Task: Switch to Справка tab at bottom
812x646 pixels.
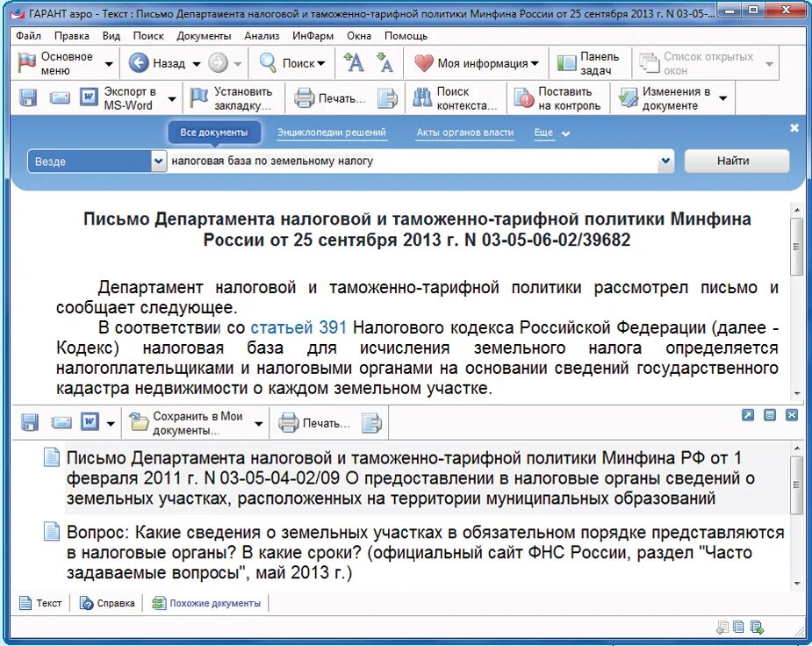Action: tap(107, 603)
